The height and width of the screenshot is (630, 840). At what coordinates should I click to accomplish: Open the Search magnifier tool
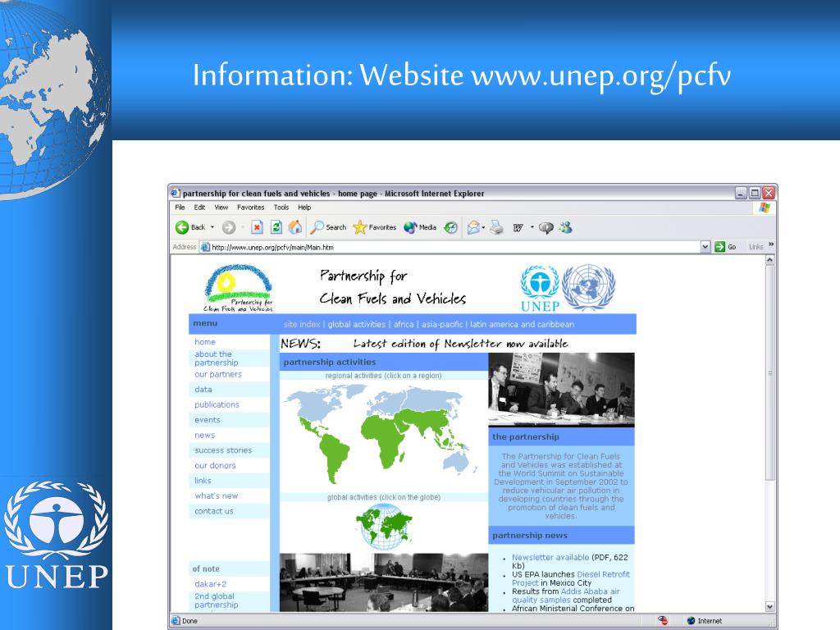(329, 228)
